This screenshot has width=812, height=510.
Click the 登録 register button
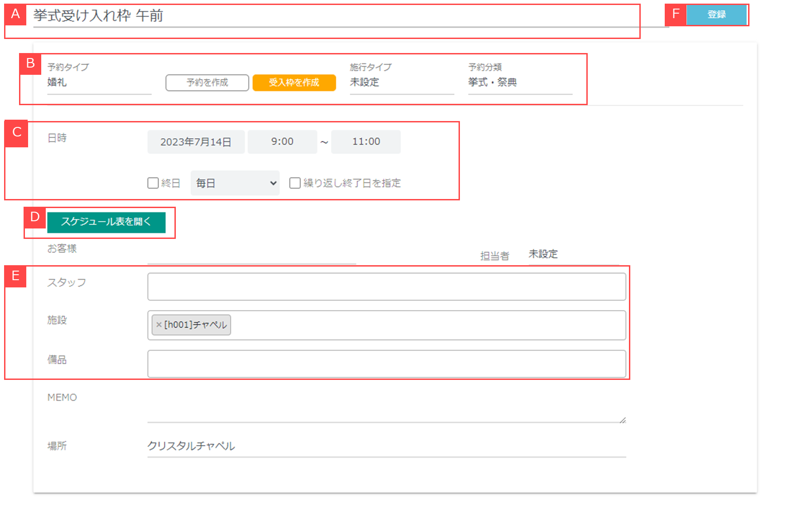pyautogui.click(x=716, y=15)
